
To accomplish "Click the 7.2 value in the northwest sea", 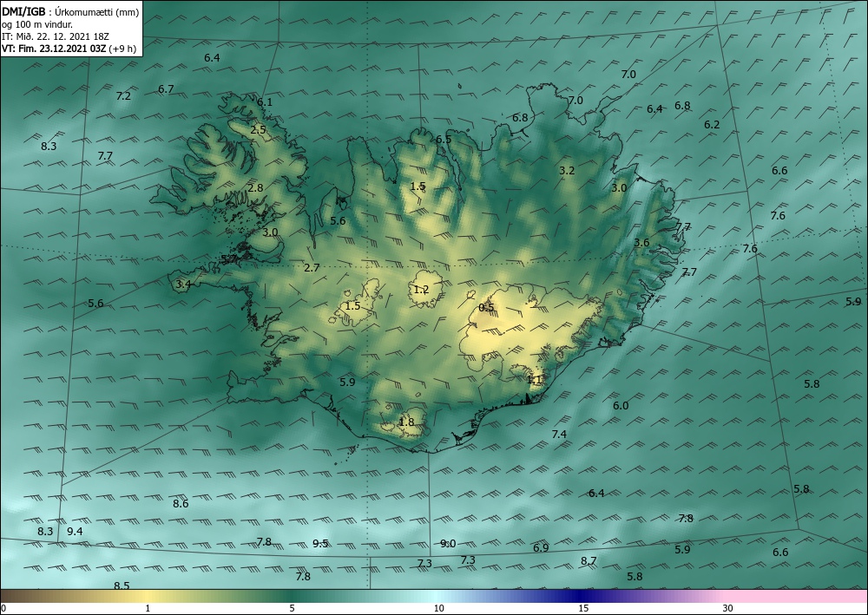I will point(123,95).
